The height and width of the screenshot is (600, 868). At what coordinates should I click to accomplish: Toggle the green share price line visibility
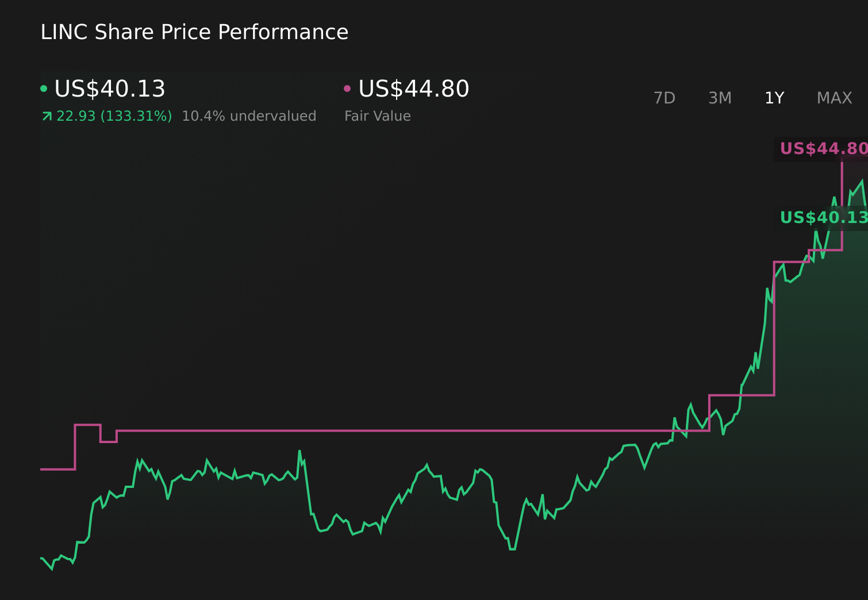pos(44,89)
